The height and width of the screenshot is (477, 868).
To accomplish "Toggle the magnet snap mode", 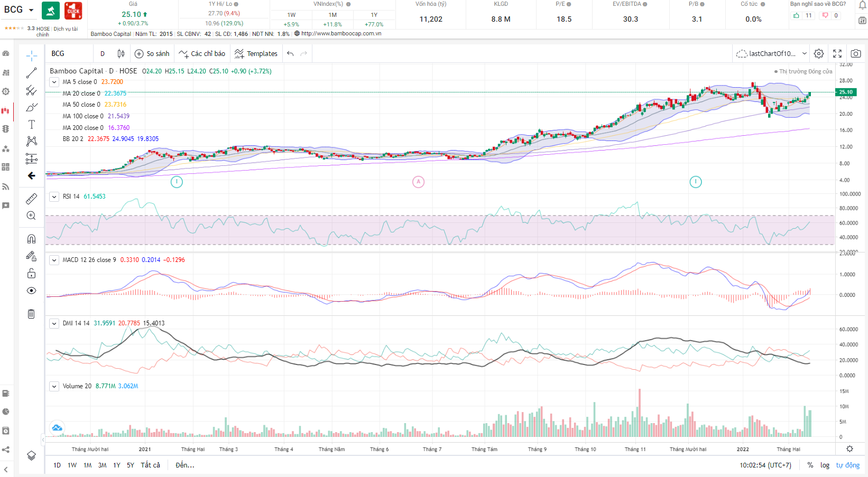I will point(32,239).
